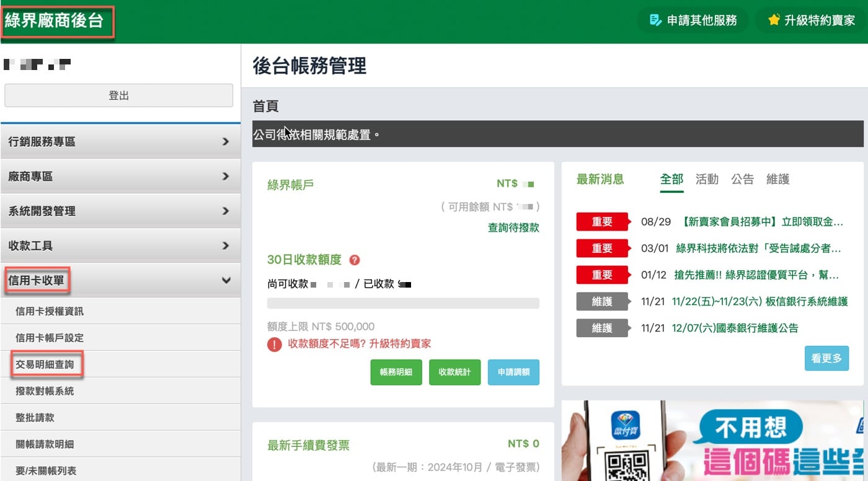The width and height of the screenshot is (868, 481).
Task: Open the 廠商專區 menu header
Action: (x=120, y=177)
